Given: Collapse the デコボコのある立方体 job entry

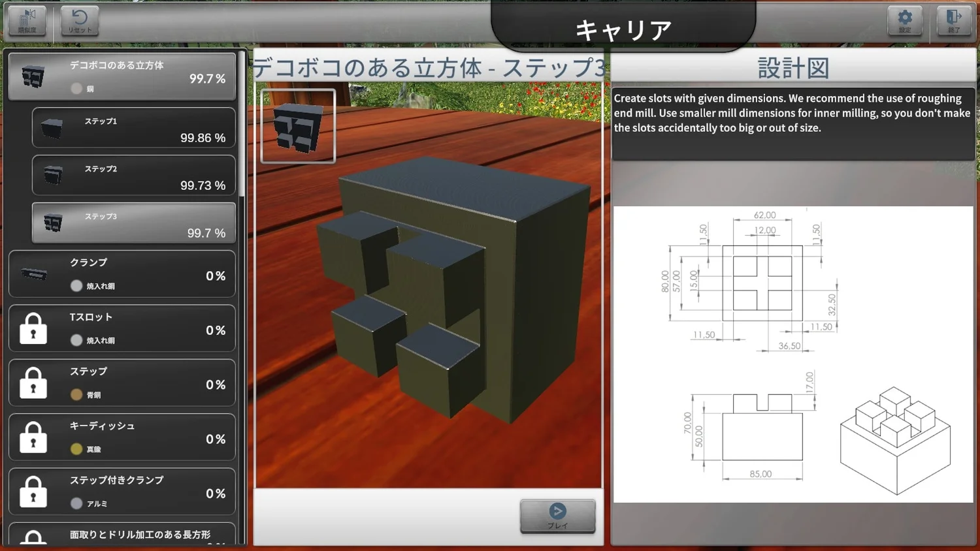Looking at the screenshot, I should pos(122,76).
